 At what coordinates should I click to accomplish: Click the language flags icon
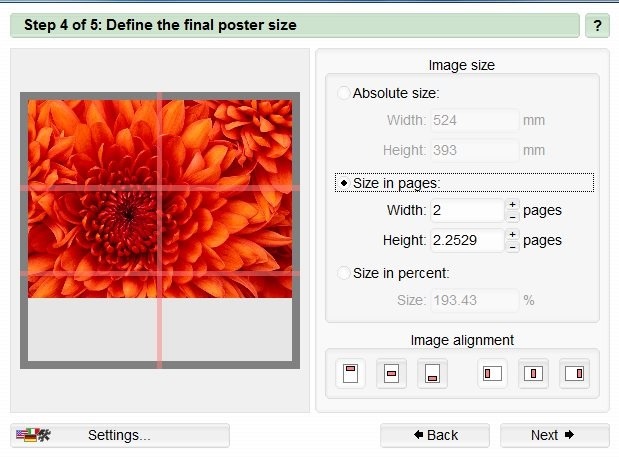click(33, 435)
